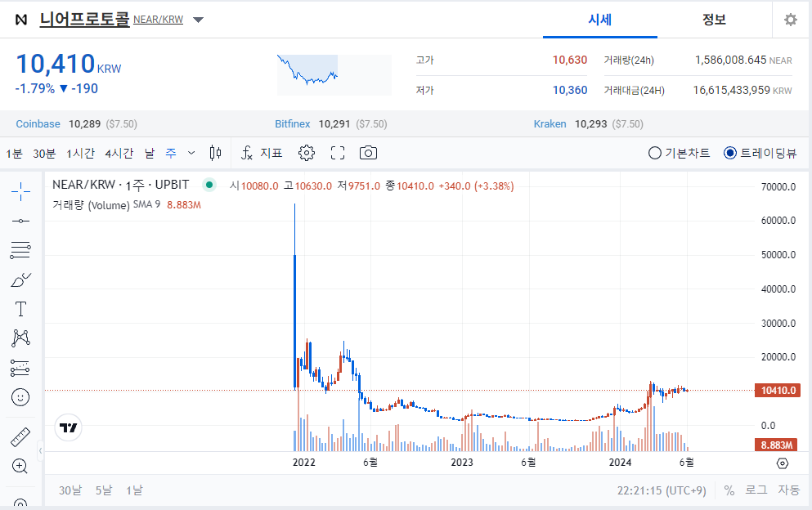Image resolution: width=812 pixels, height=510 pixels.
Task: Open the XABCD pattern tool
Action: click(x=20, y=338)
